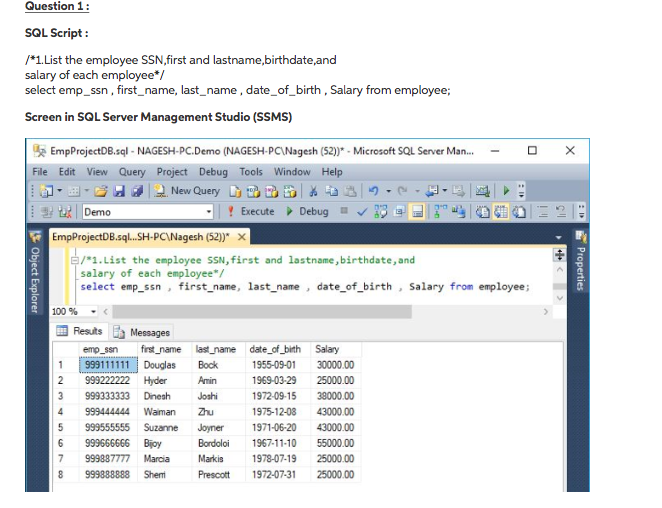Select cell 999111111 in results grid
The width and height of the screenshot is (662, 508).
108,365
